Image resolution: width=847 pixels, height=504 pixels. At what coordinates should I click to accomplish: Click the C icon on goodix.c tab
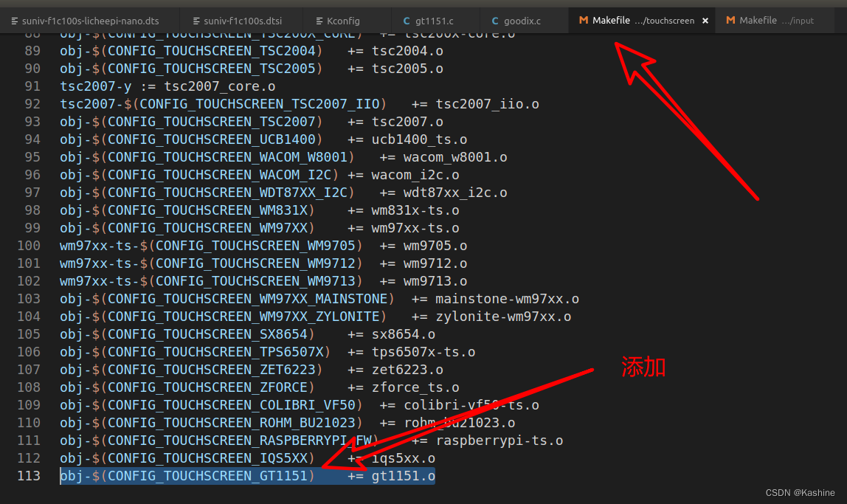[495, 21]
